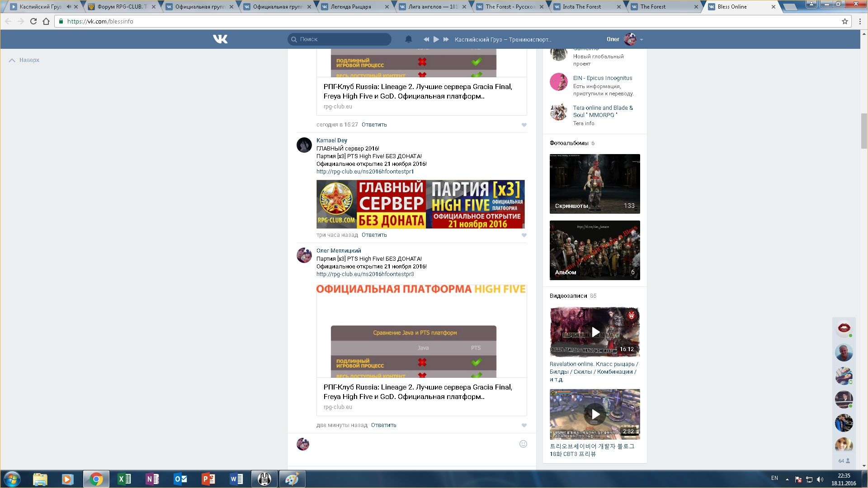Open the Фотоальбомы section header

coord(569,143)
